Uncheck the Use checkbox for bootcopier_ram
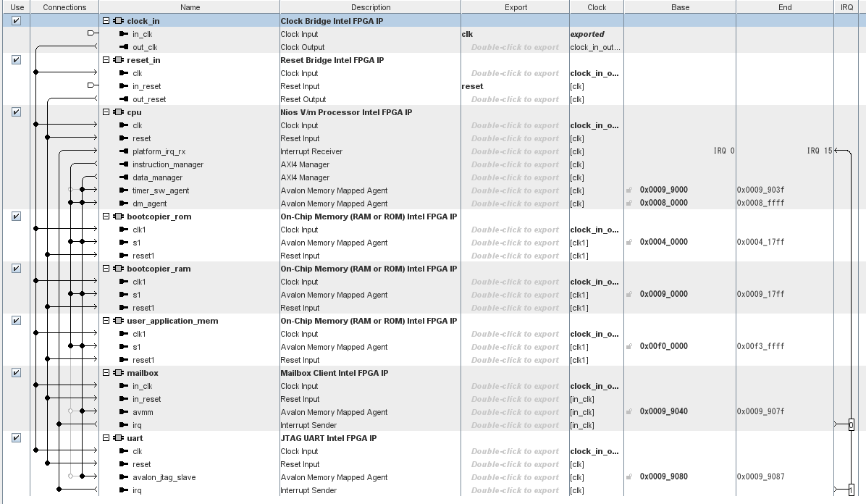Screen dimensions: 866x504 pyautogui.click(x=16, y=269)
